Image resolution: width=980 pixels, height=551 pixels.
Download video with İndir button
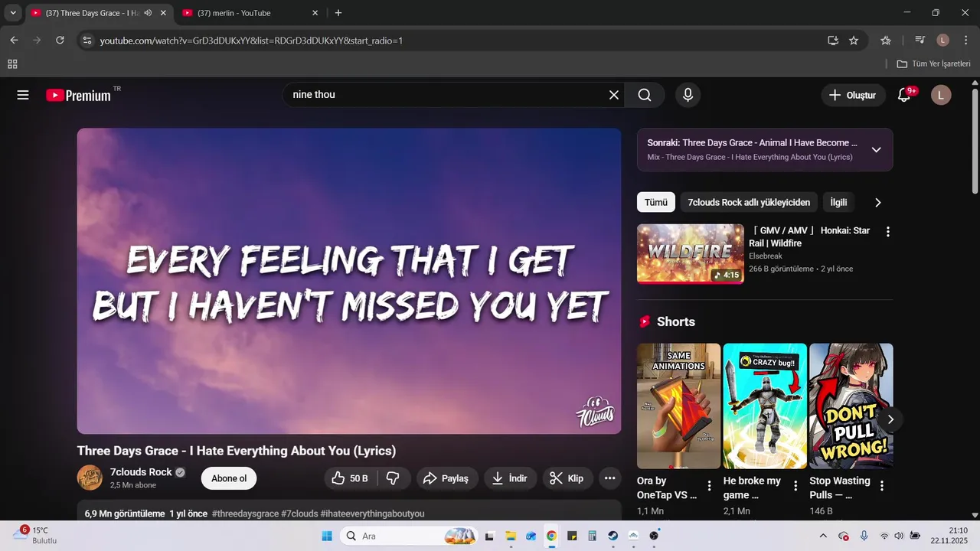pyautogui.click(x=510, y=478)
